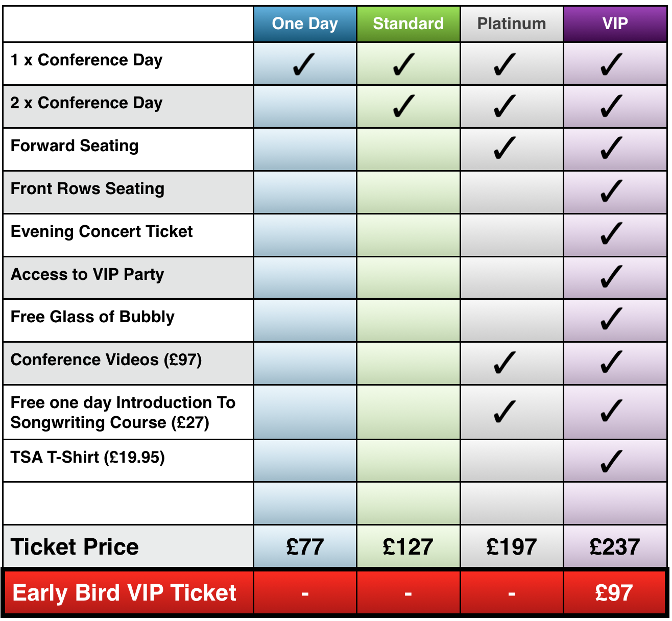Select the Standard ticket column header
Screen dimensions: 672x621
pyautogui.click(x=408, y=24)
